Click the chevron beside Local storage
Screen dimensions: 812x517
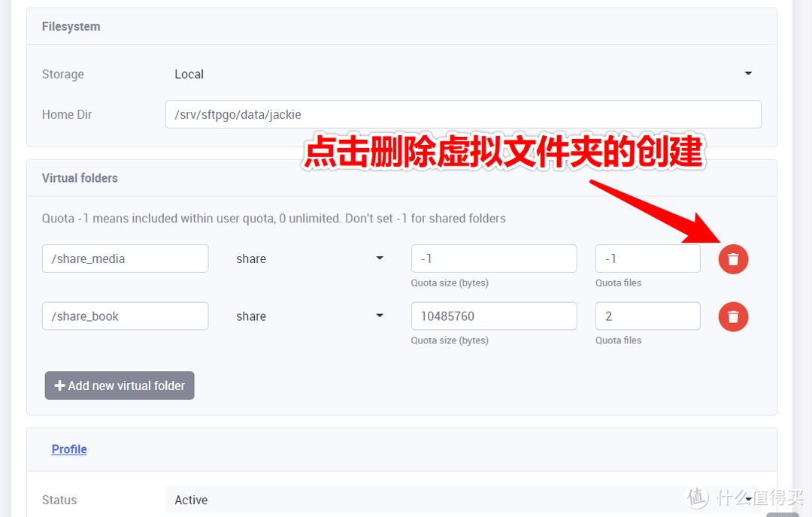(x=747, y=74)
